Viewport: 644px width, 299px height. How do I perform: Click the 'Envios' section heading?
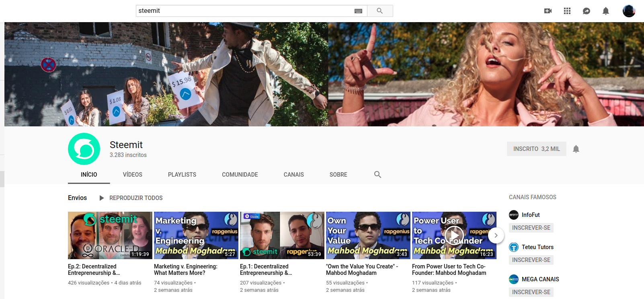[x=78, y=198]
